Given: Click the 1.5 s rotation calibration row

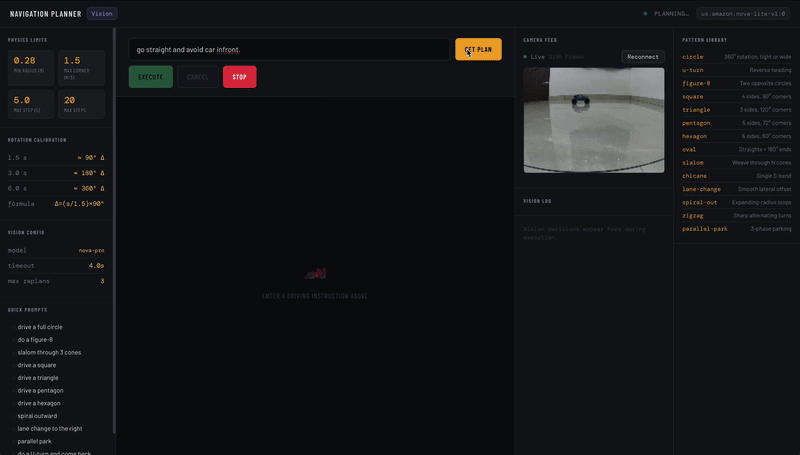Looking at the screenshot, I should coord(56,158).
